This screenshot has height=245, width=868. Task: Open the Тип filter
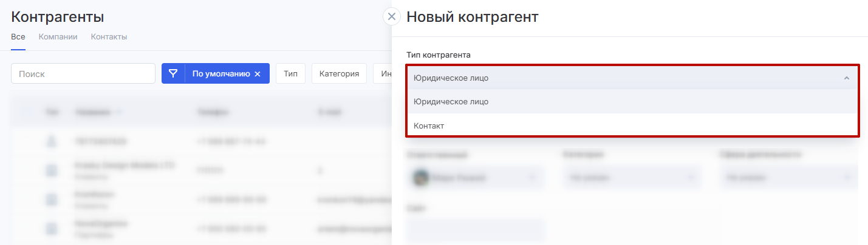pyautogui.click(x=290, y=73)
